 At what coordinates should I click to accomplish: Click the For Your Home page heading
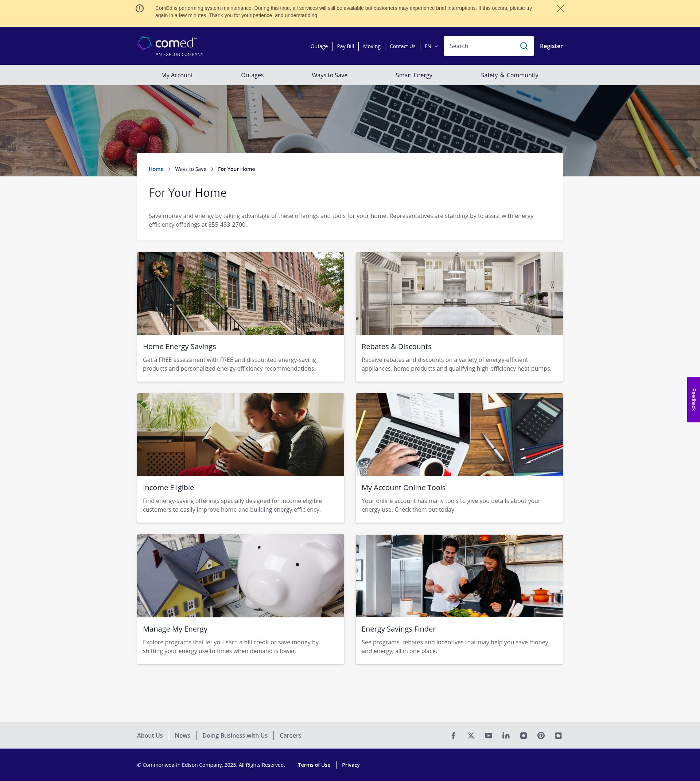[187, 193]
